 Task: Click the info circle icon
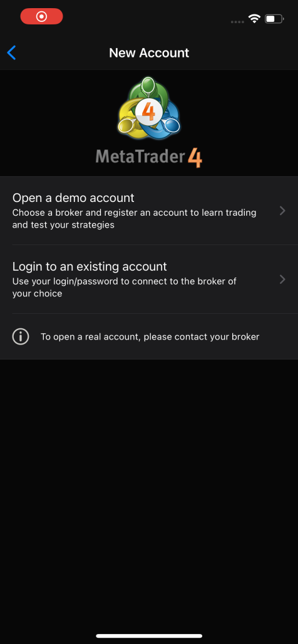(x=21, y=337)
